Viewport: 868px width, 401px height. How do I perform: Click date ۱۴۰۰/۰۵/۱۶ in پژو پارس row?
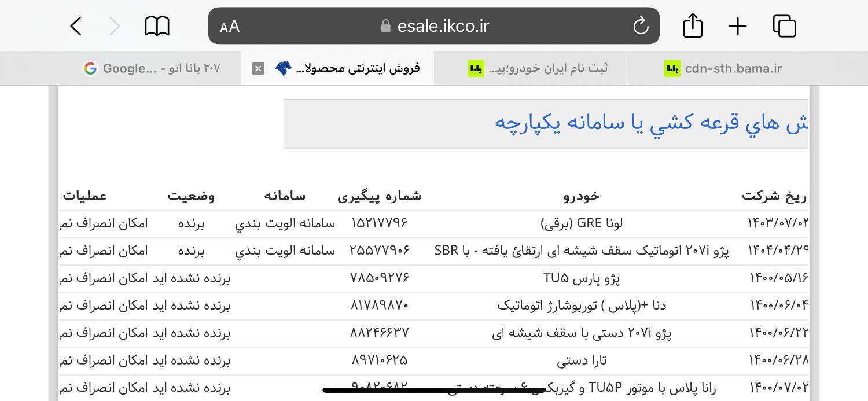779,278
